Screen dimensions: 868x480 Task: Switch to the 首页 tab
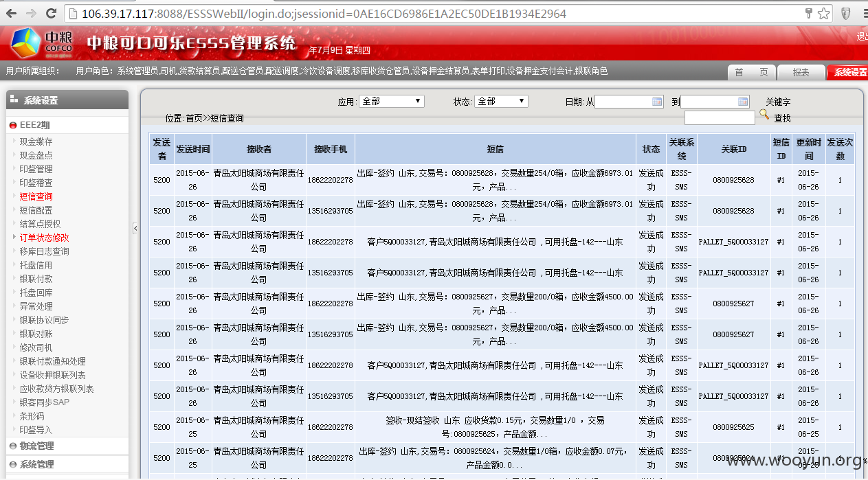coord(752,72)
